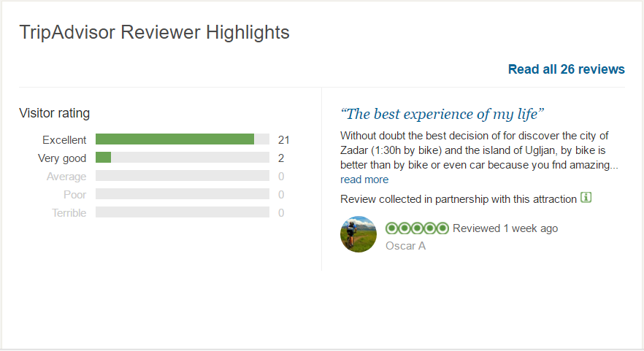Open "The best experience of my life" title
The image size is (644, 351).
click(442, 114)
